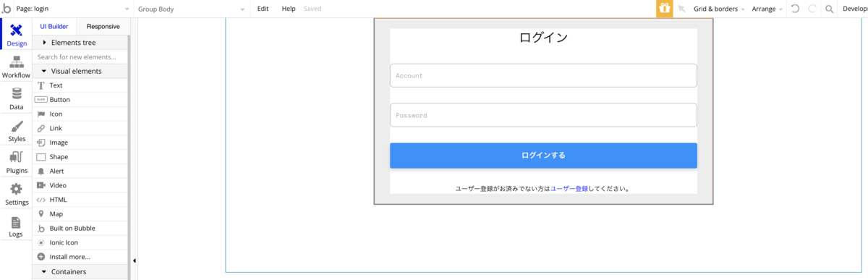Click the Search for new elements field
Screen dimensions: 868x280
80,56
